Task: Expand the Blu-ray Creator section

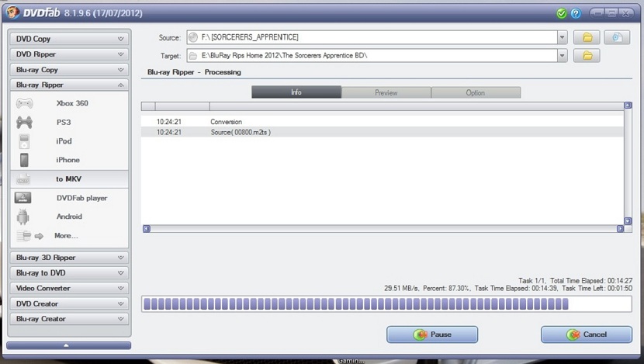Action: click(x=69, y=319)
